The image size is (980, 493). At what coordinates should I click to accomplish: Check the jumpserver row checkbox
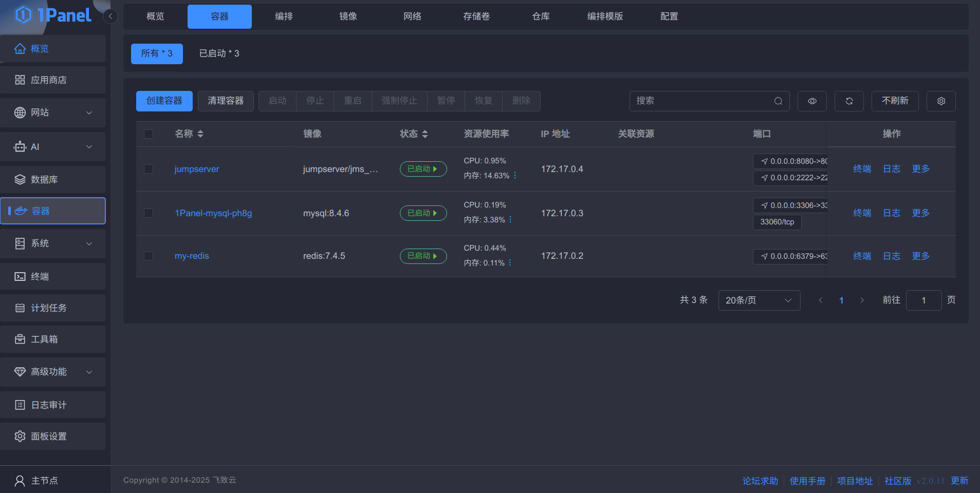149,169
